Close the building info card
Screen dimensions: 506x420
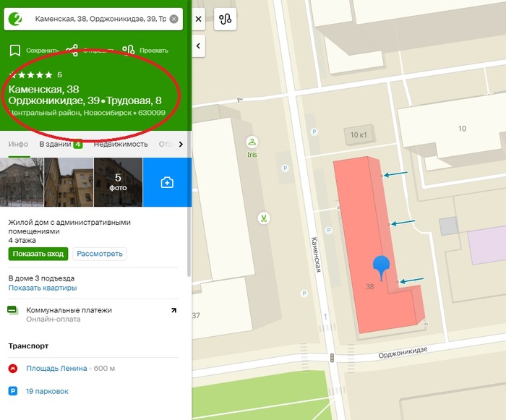tap(199, 20)
